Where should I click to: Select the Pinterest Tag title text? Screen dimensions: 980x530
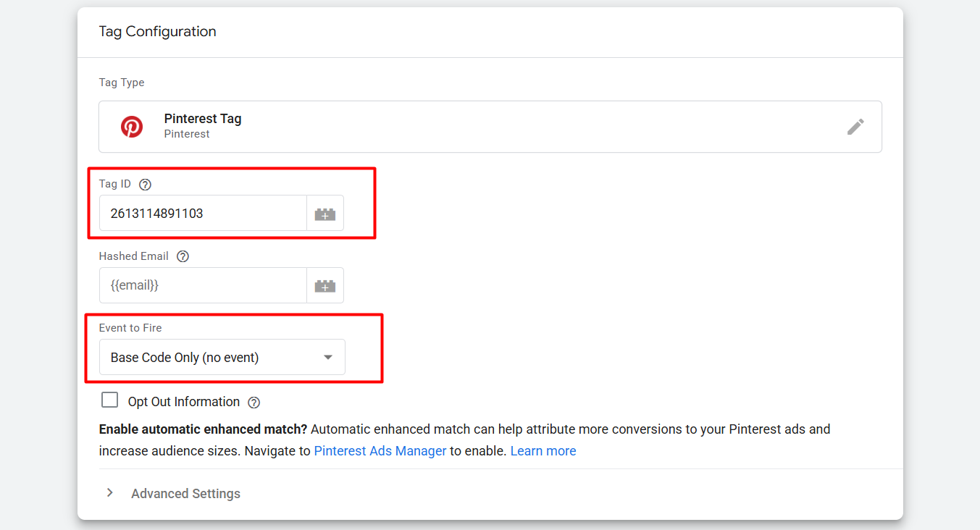pos(203,119)
